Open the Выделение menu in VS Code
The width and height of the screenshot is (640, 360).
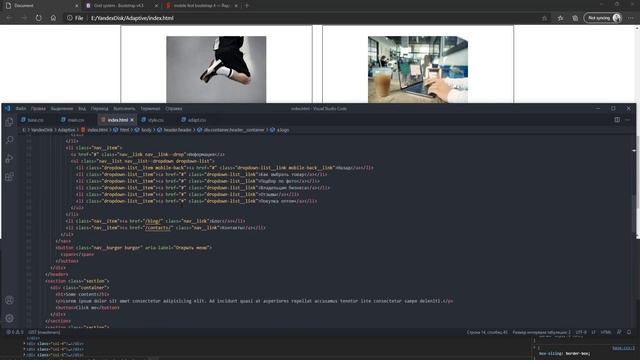(62, 109)
